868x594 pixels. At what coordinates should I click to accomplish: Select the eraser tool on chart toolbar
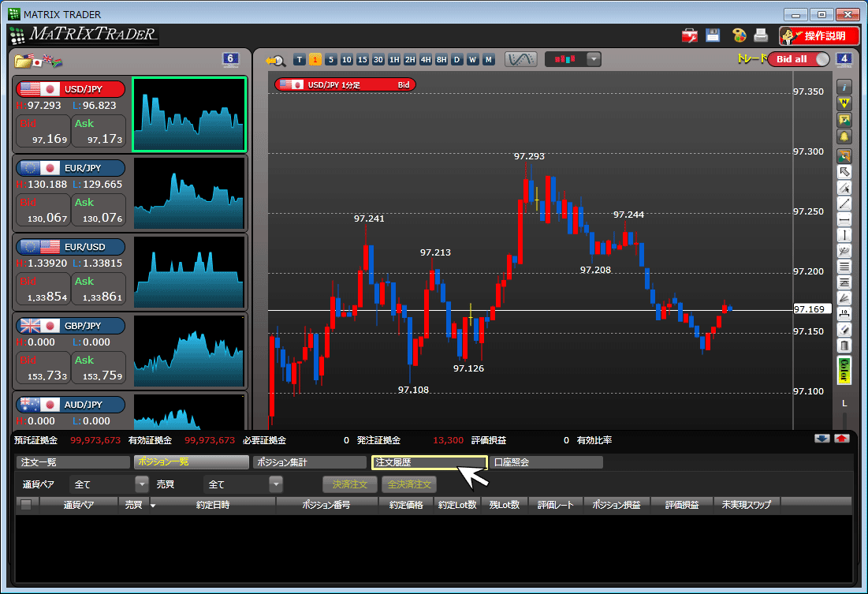click(x=844, y=330)
